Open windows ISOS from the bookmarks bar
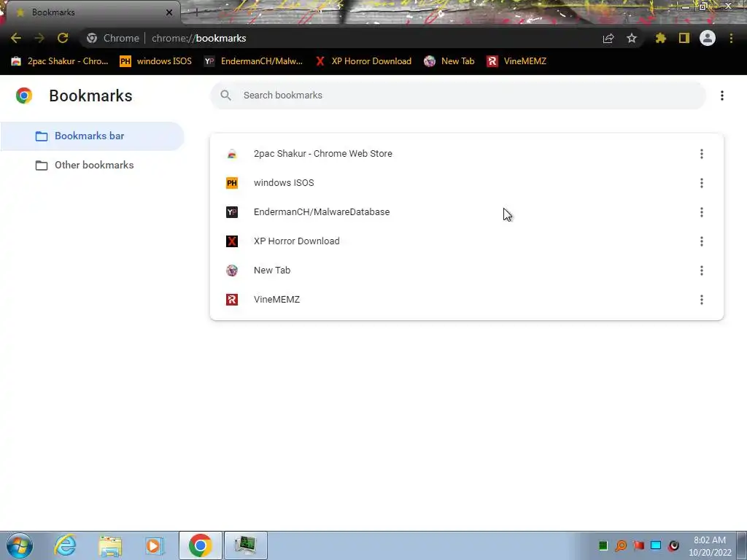The width and height of the screenshot is (747, 560). 156,61
